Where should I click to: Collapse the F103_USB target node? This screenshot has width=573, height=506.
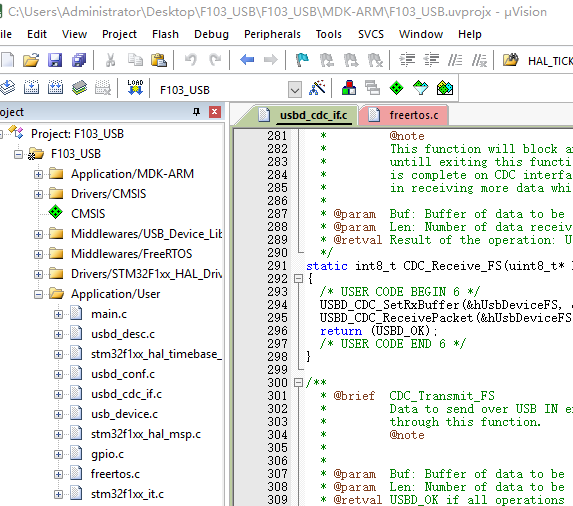[18, 154]
